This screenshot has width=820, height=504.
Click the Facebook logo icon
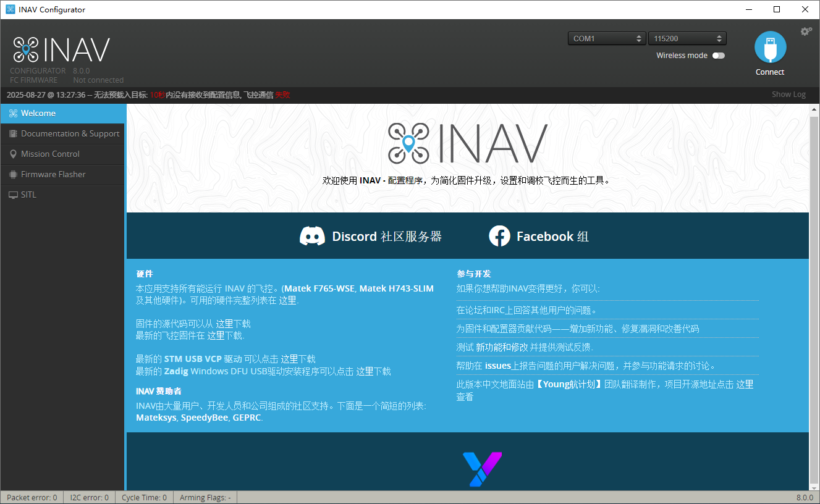coord(499,236)
